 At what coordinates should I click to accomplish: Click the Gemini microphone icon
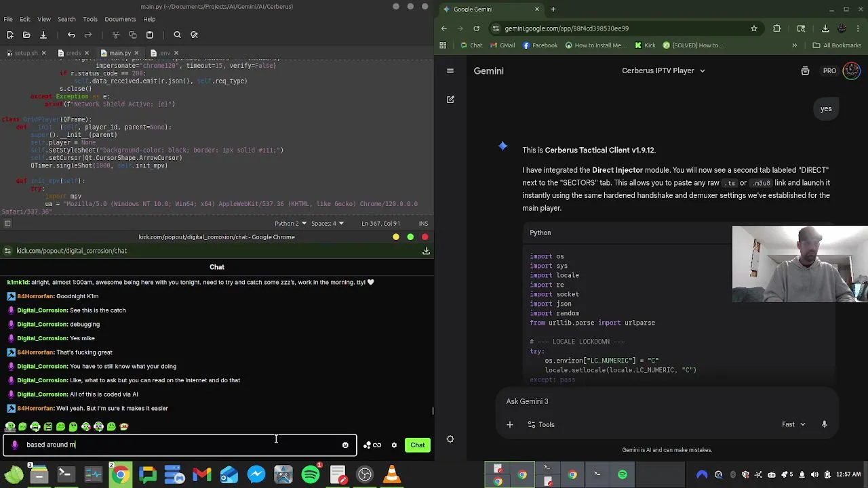(x=824, y=424)
